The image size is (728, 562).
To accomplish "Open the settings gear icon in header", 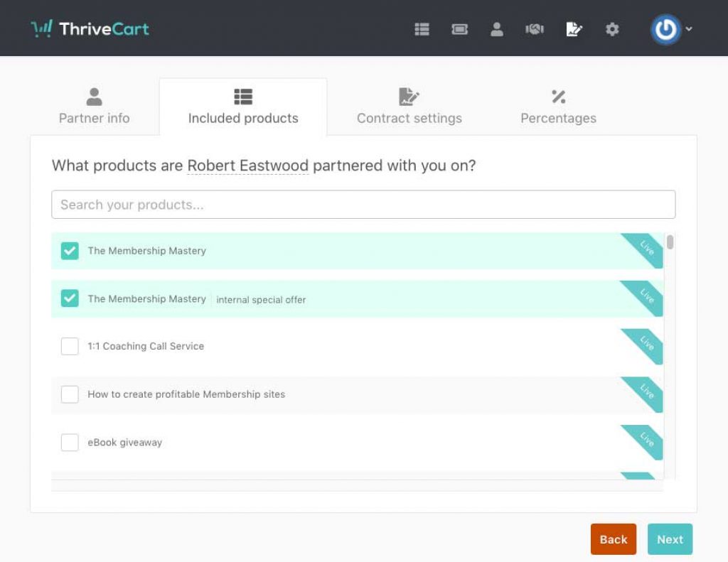I will (x=612, y=29).
